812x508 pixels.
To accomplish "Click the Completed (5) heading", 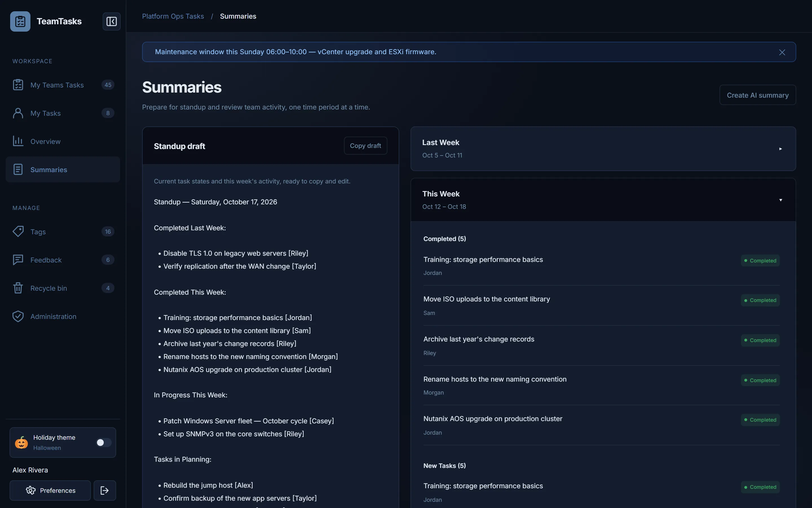I will tap(445, 238).
